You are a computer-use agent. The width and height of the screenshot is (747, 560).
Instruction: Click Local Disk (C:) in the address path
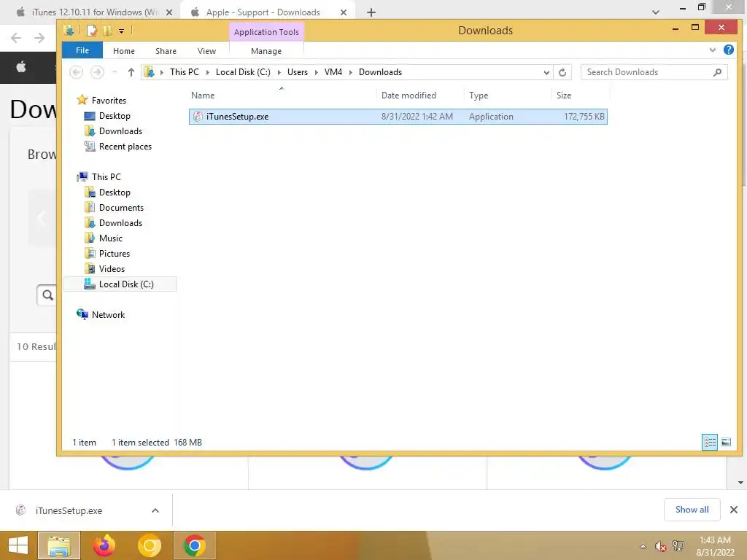coord(243,72)
